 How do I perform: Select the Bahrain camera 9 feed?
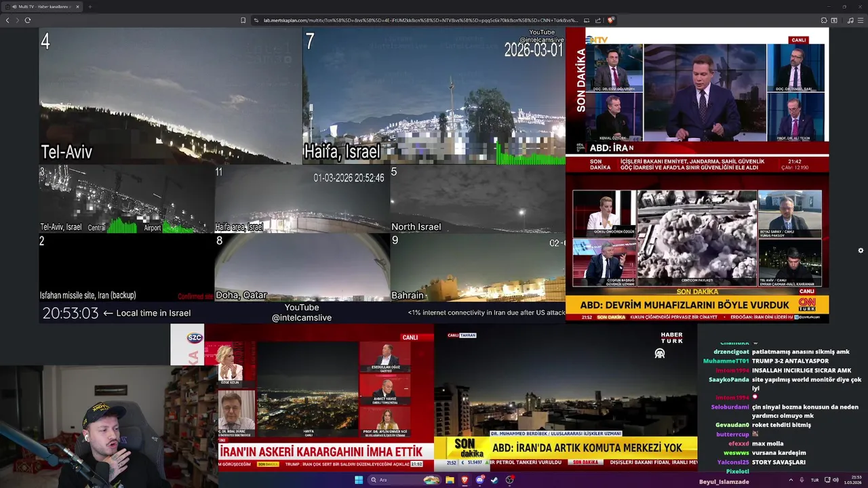pyautogui.click(x=477, y=268)
